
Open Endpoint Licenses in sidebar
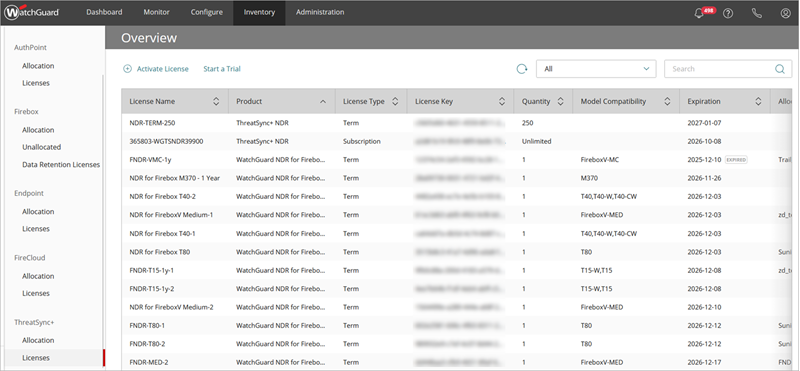pos(36,229)
